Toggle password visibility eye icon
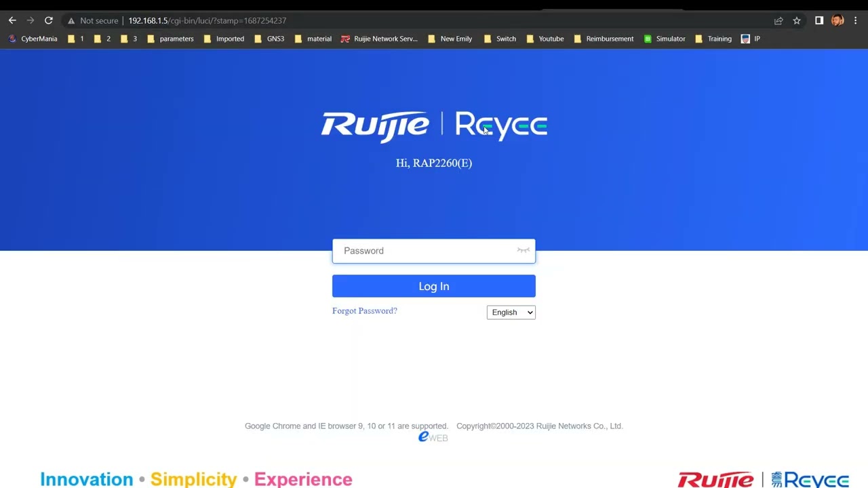The height and width of the screenshot is (488, 868). [523, 251]
